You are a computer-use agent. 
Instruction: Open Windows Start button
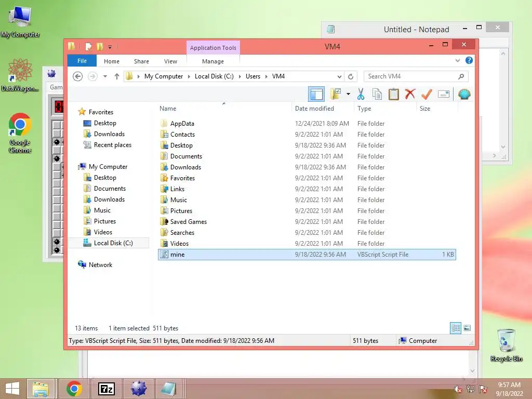click(x=12, y=389)
